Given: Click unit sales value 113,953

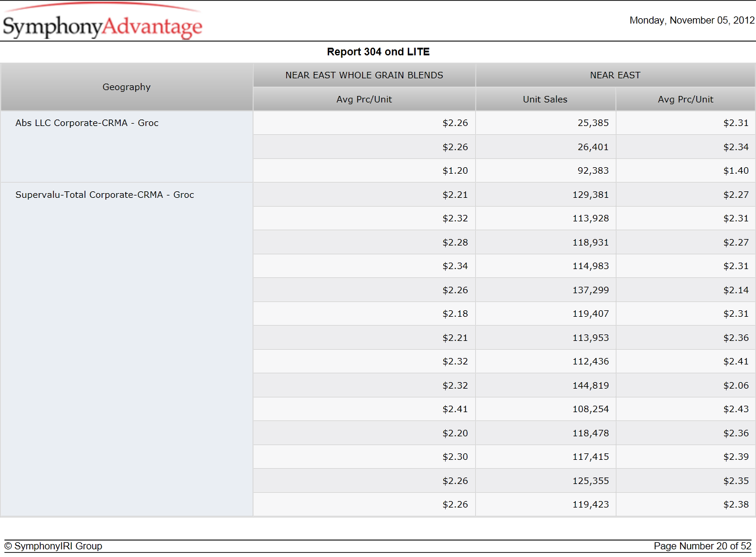Looking at the screenshot, I should tap(591, 337).
